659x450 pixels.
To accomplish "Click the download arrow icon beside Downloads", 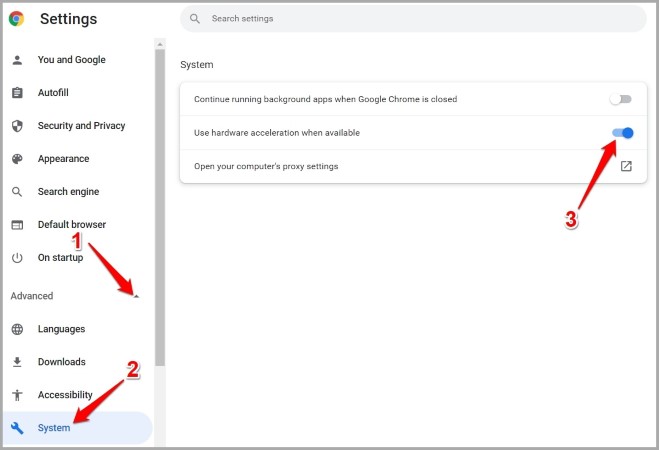I will pyautogui.click(x=17, y=362).
